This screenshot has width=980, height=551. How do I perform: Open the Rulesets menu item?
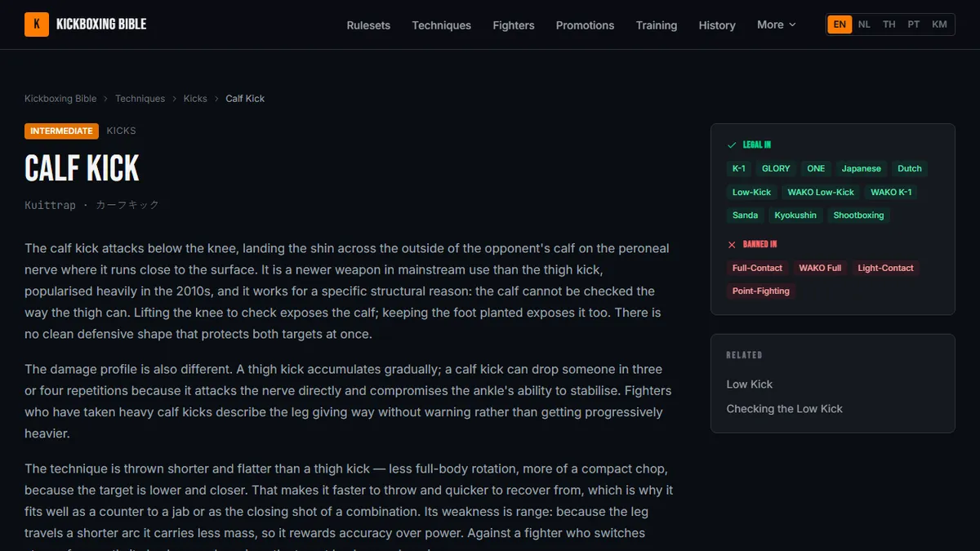click(368, 25)
